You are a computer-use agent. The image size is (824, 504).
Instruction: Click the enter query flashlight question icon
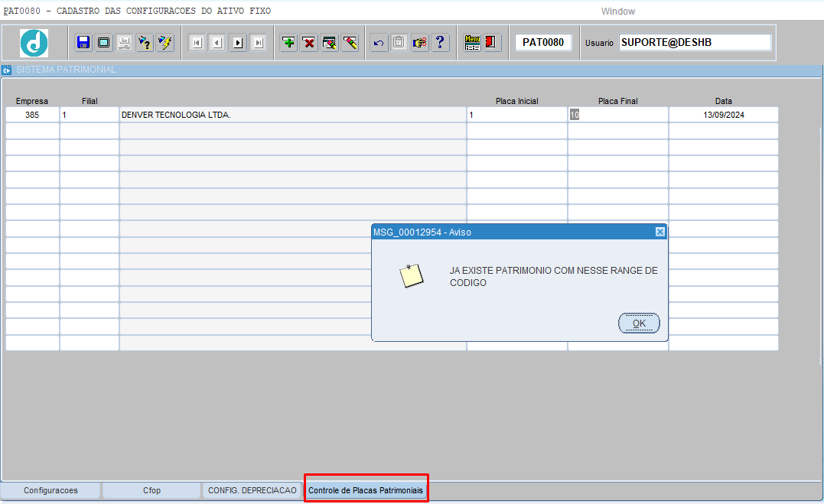145,43
